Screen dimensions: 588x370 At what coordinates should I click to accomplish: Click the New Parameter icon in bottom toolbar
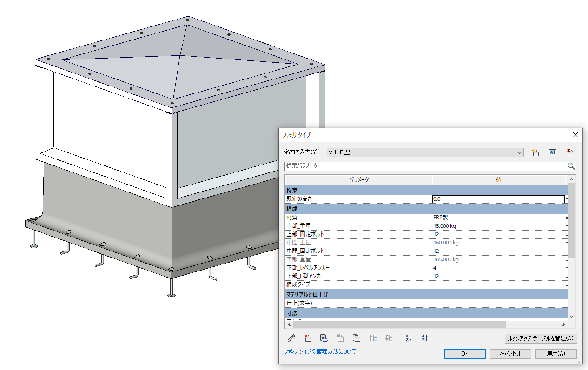307,338
